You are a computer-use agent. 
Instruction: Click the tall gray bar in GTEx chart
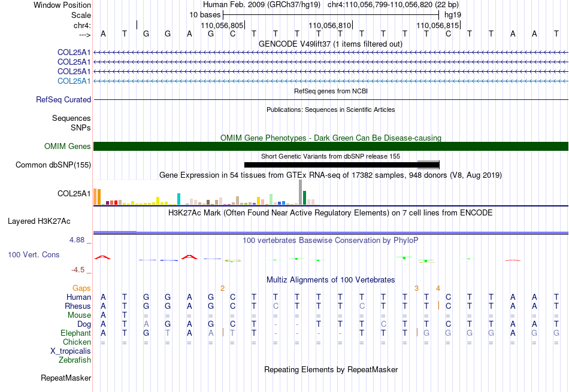pos(301,192)
